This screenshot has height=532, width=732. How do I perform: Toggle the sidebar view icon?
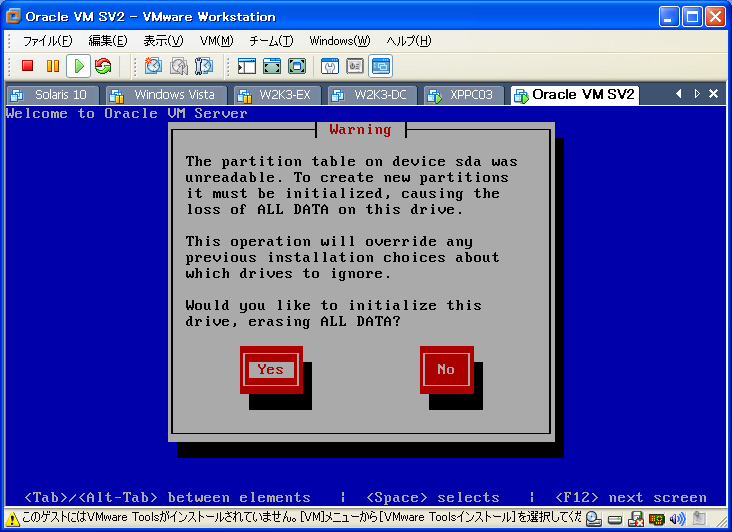click(246, 66)
